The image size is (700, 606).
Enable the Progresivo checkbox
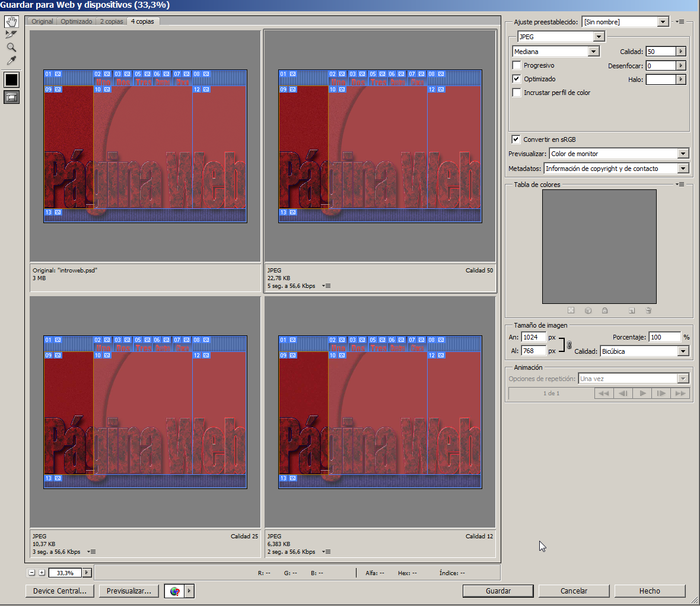click(517, 65)
